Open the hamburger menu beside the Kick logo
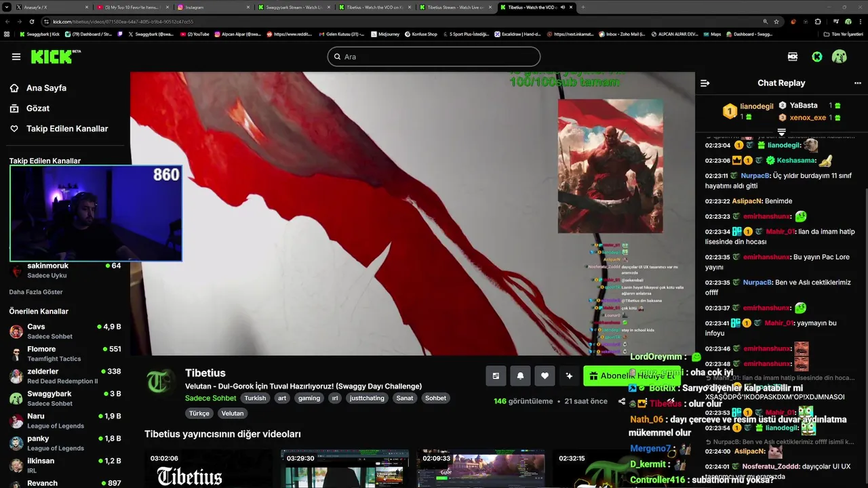The image size is (868, 488). click(16, 57)
